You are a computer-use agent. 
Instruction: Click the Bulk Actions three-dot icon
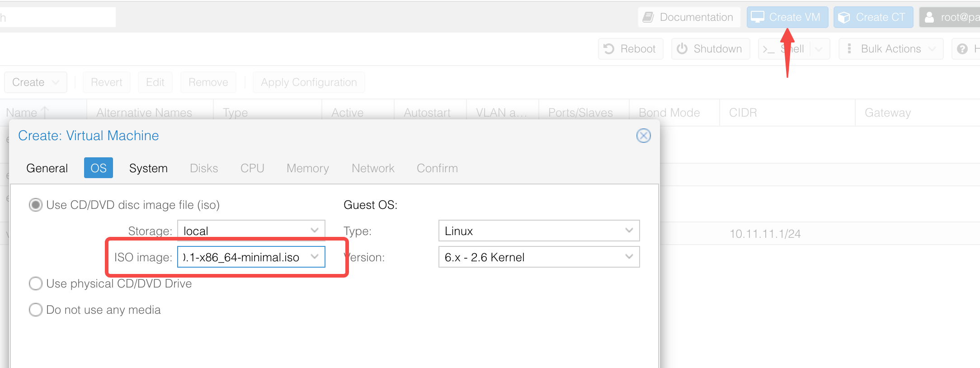click(849, 49)
